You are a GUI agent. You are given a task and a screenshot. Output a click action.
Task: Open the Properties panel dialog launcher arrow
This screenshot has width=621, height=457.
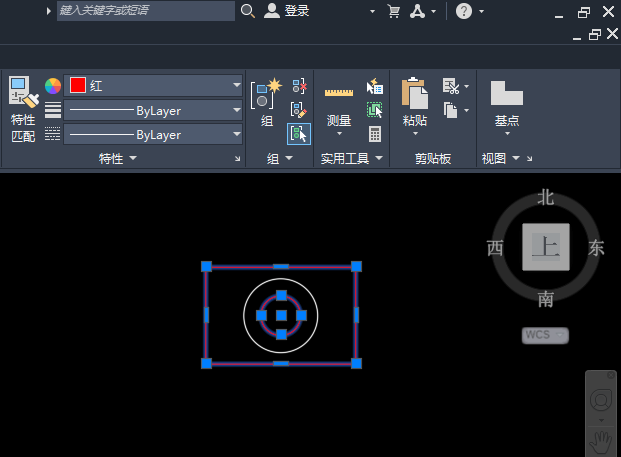[237, 158]
